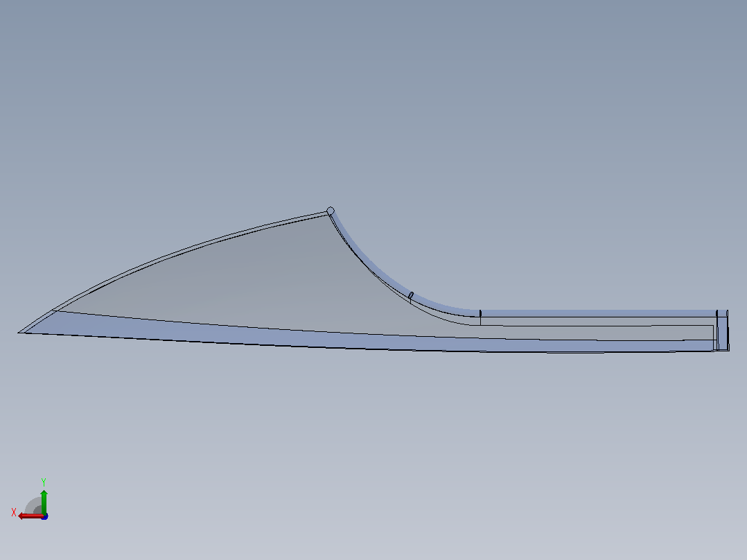The height and width of the screenshot is (560, 747).
Task: Select the rectangular end cap of the model's handle
Action: (723, 331)
